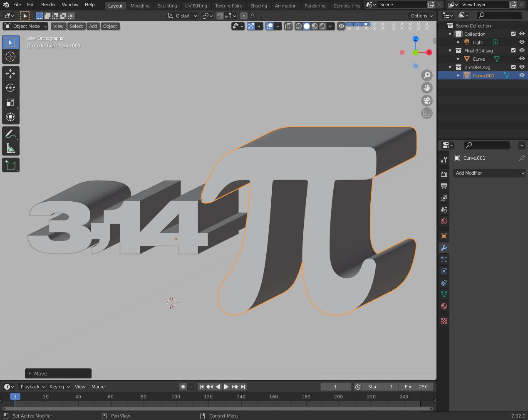
Task: Hide the Light object in outliner
Action: point(522,42)
